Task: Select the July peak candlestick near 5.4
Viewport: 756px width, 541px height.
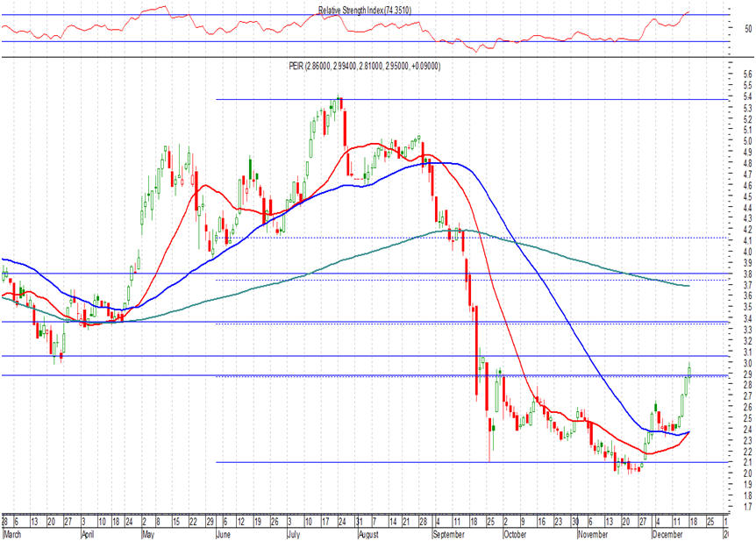Action: pos(339,104)
